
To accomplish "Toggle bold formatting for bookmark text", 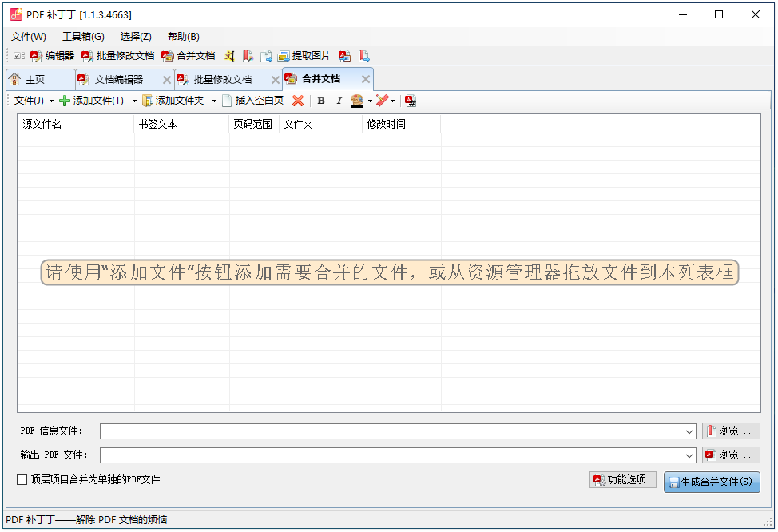I will click(321, 101).
